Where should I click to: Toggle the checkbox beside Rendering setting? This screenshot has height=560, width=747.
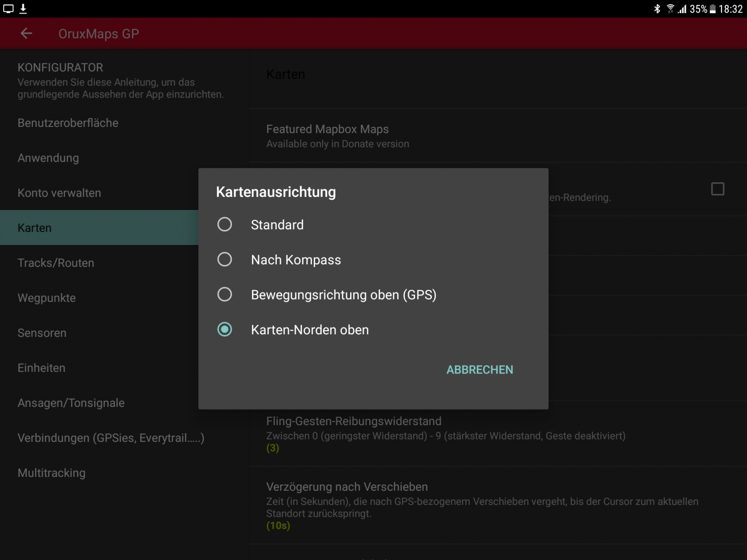(718, 189)
